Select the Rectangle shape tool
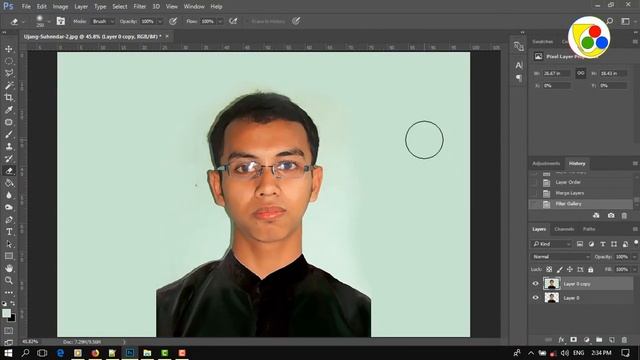Screen dimensions: 640x360 pyautogui.click(x=9, y=256)
